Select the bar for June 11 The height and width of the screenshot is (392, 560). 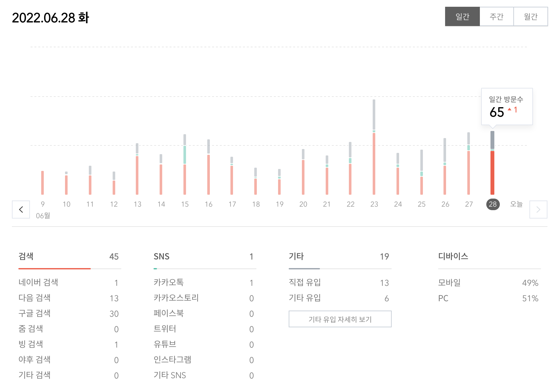(x=90, y=180)
